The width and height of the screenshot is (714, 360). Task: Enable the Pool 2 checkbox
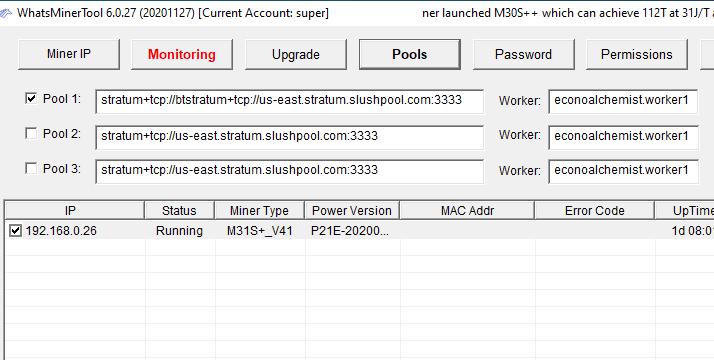pos(31,133)
